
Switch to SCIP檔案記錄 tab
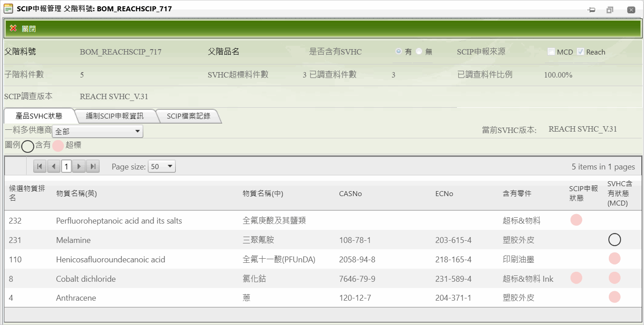pyautogui.click(x=189, y=116)
